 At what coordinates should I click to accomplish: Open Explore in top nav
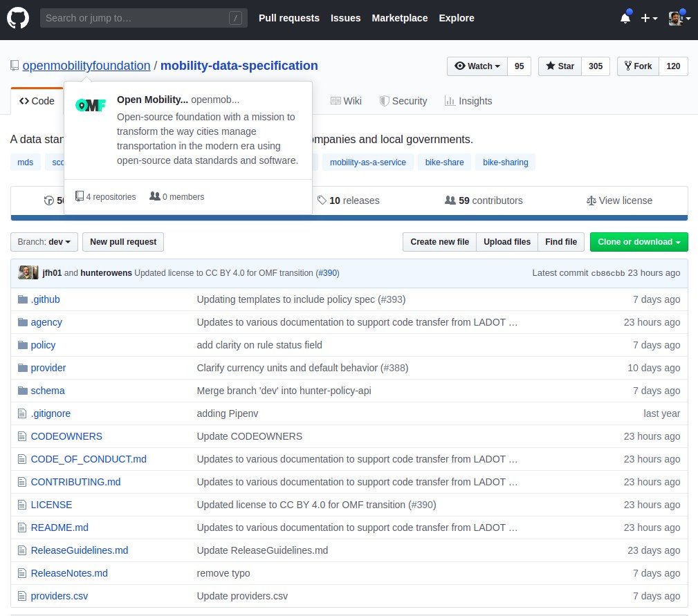click(x=457, y=18)
